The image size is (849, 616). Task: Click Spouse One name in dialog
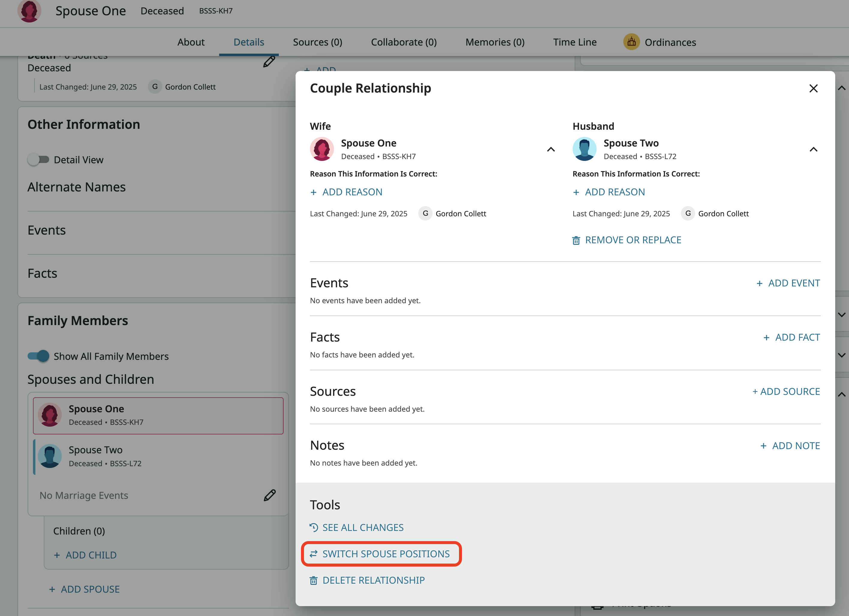tap(369, 143)
